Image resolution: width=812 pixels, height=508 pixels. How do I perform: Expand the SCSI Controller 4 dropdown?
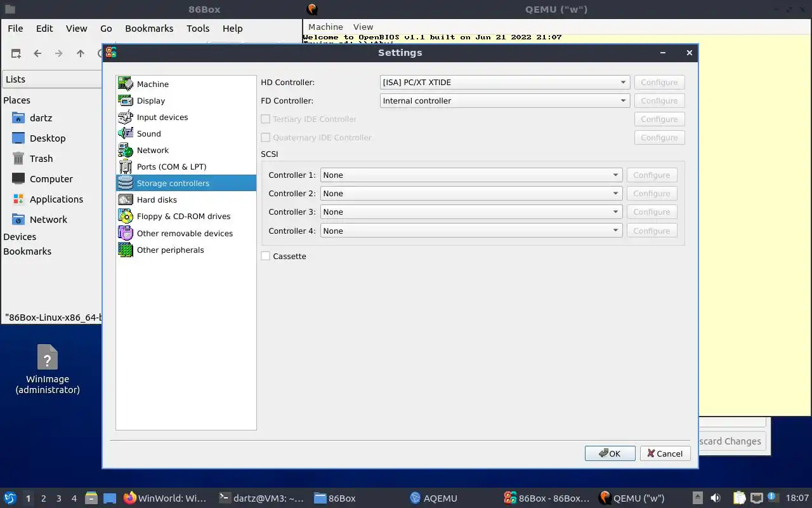click(x=471, y=231)
